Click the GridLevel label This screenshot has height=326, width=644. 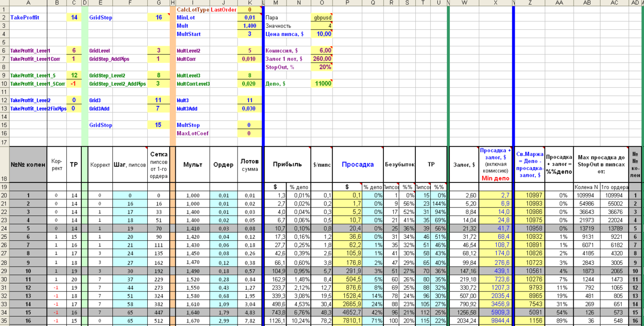click(100, 50)
